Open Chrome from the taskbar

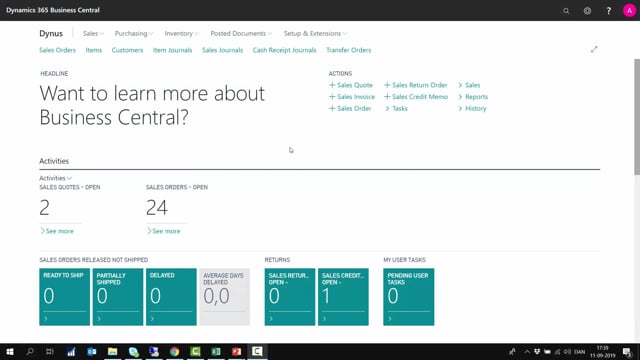tap(175, 351)
